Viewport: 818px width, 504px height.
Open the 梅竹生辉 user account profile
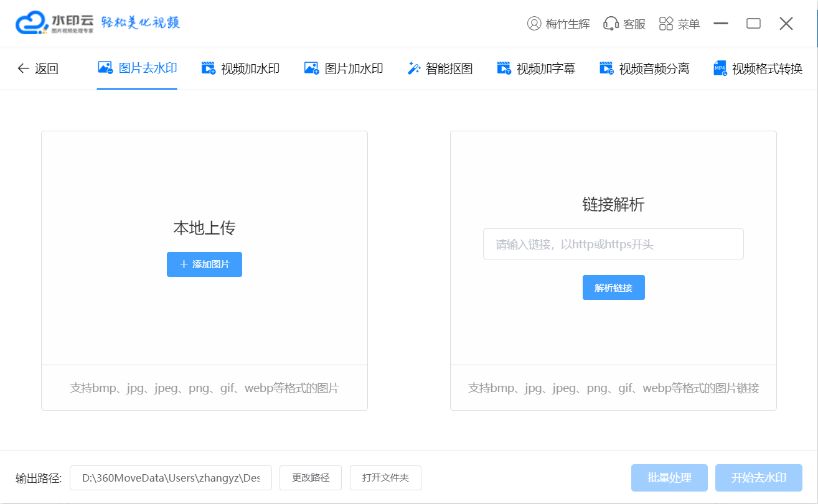558,24
